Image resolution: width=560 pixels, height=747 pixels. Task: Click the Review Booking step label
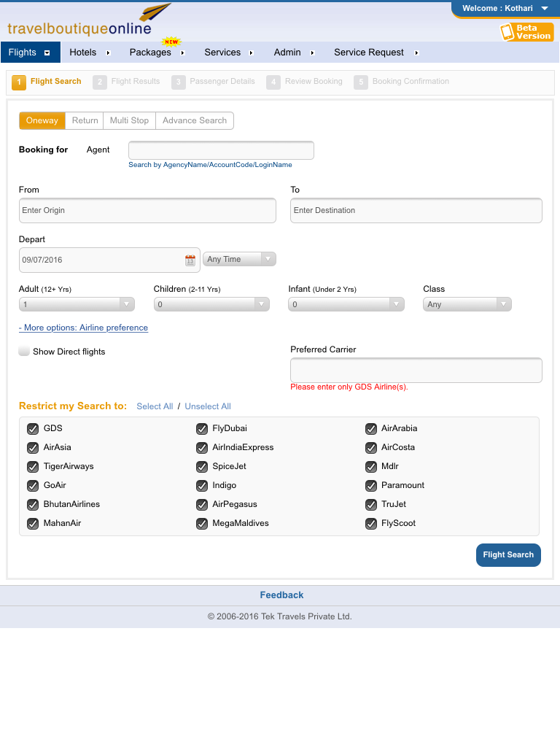pyautogui.click(x=314, y=82)
